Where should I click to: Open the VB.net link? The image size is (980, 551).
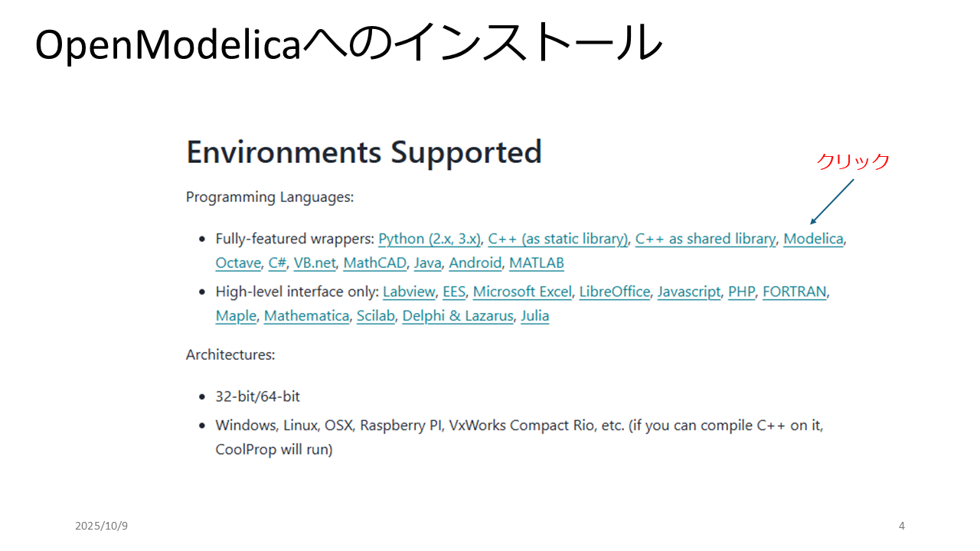(x=315, y=263)
